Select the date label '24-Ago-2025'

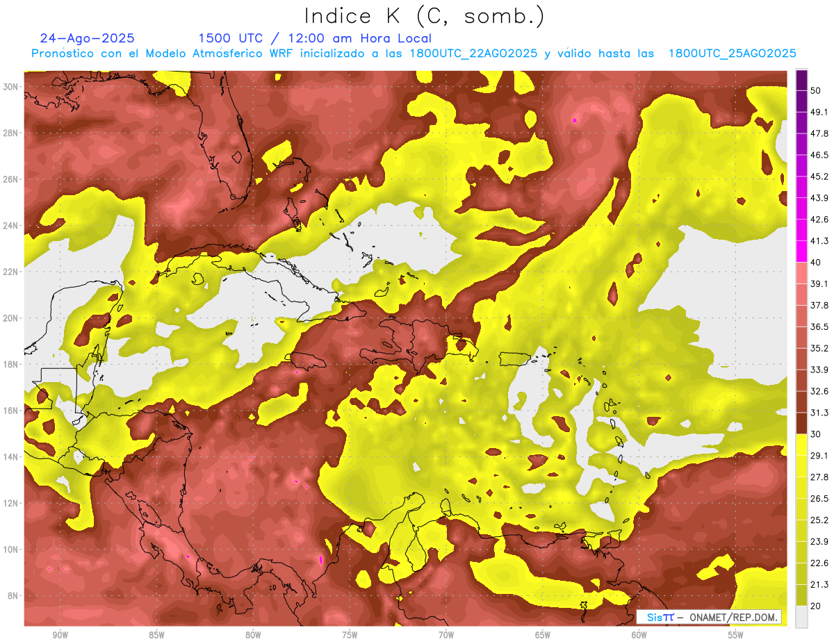88,38
